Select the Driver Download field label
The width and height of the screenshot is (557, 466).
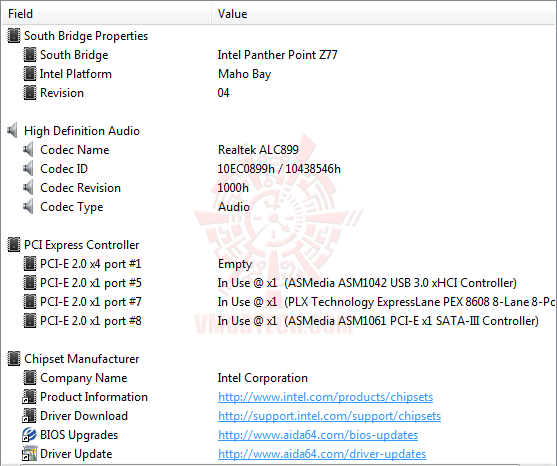(x=84, y=416)
